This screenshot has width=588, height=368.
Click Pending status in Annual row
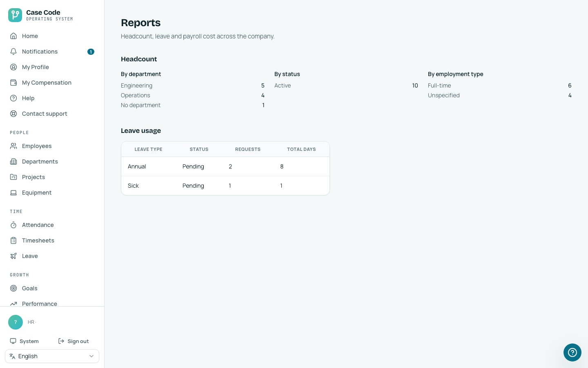(x=193, y=166)
